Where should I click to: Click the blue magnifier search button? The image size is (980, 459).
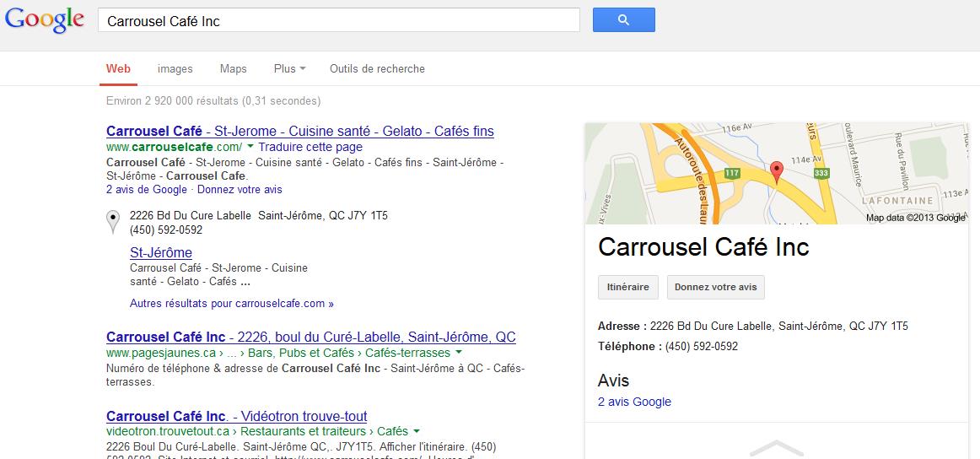pos(624,19)
